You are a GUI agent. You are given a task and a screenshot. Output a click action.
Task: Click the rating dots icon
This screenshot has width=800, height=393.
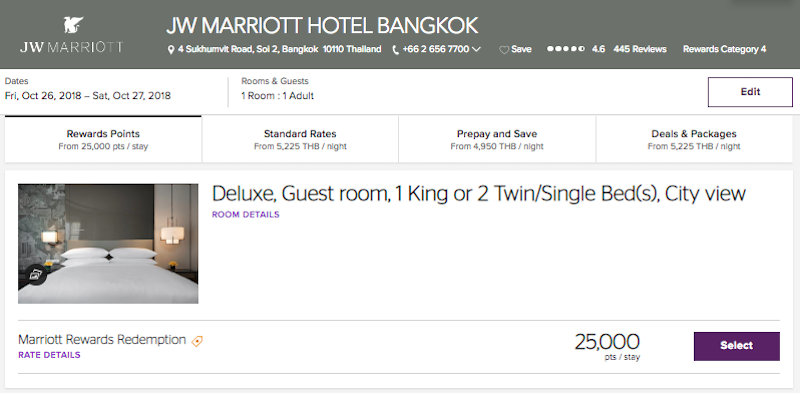pos(566,49)
